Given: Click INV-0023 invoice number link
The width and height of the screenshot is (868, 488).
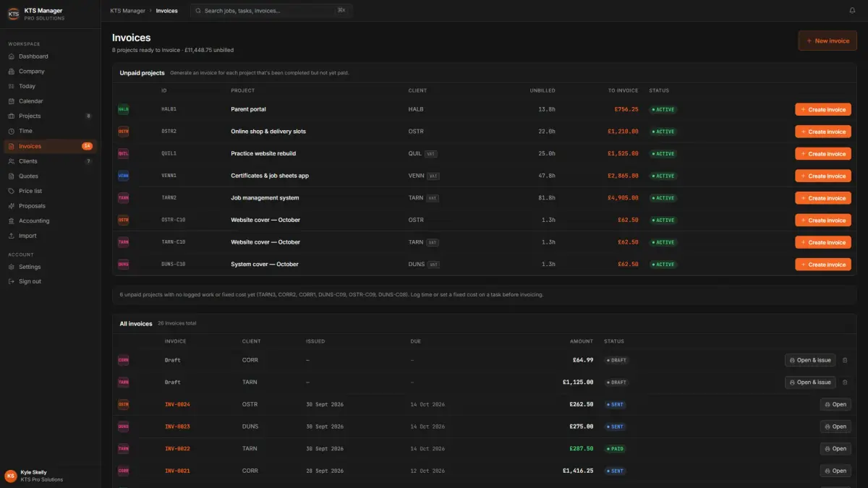Looking at the screenshot, I should [x=177, y=427].
